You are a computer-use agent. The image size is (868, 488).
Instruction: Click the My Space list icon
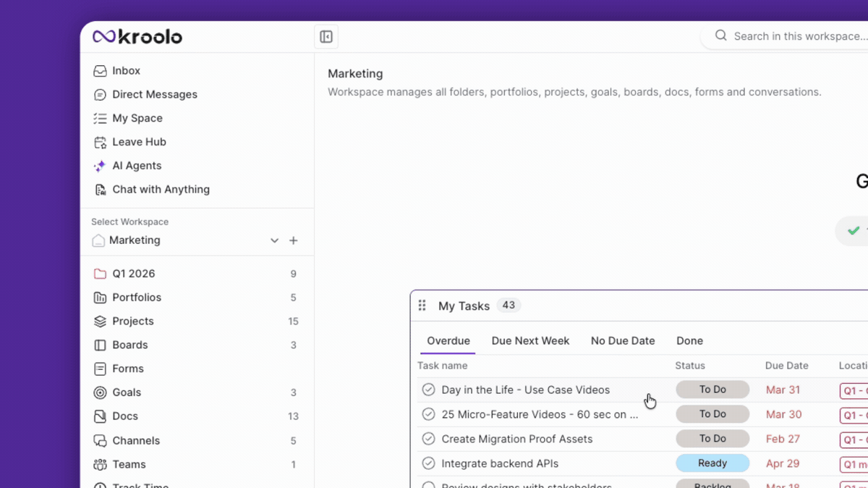click(100, 119)
